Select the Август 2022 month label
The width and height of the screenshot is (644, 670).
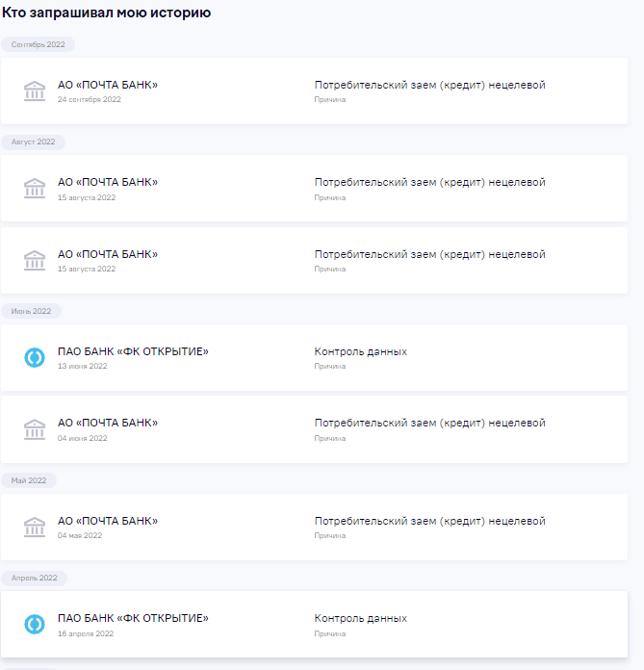33,142
